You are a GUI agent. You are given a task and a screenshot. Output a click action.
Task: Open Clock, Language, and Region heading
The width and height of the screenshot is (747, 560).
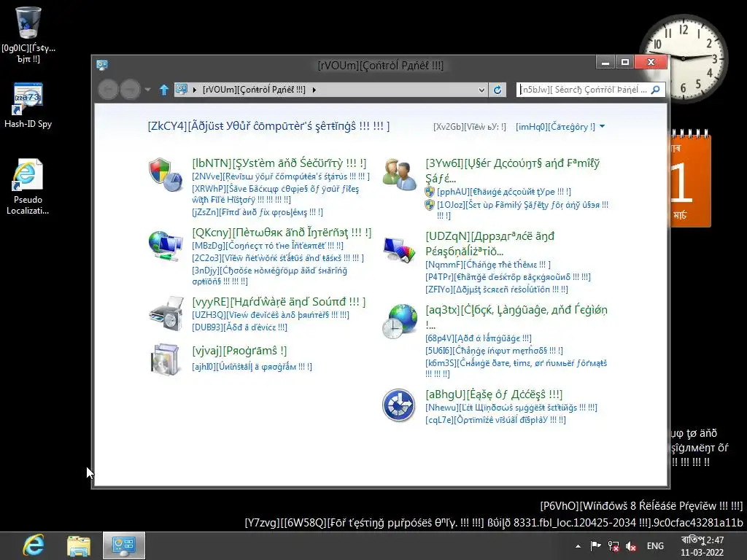coord(516,317)
